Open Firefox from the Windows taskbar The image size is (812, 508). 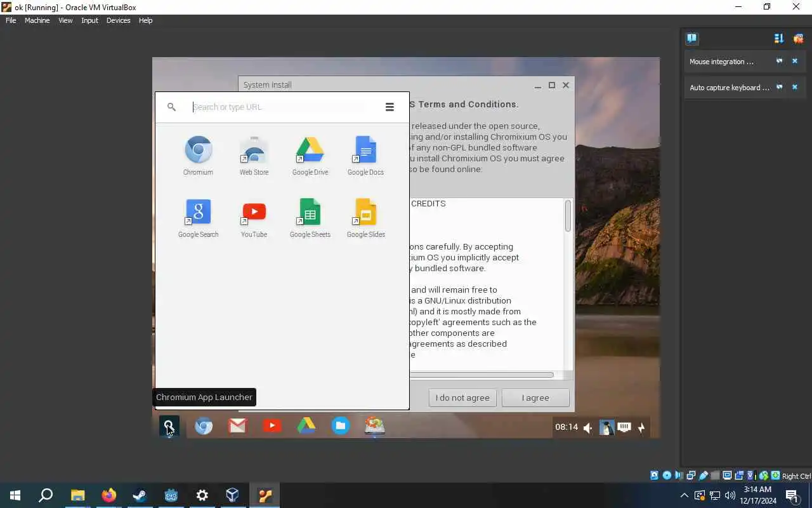108,495
